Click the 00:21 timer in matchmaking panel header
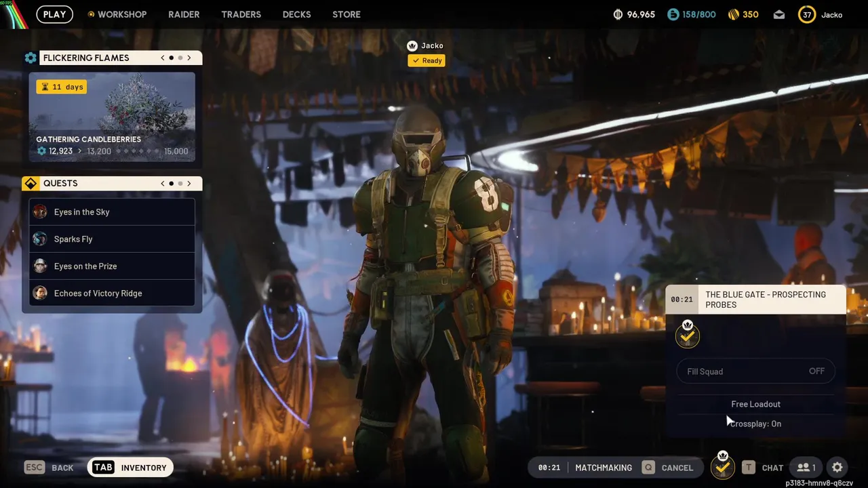This screenshot has height=488, width=868. point(682,300)
